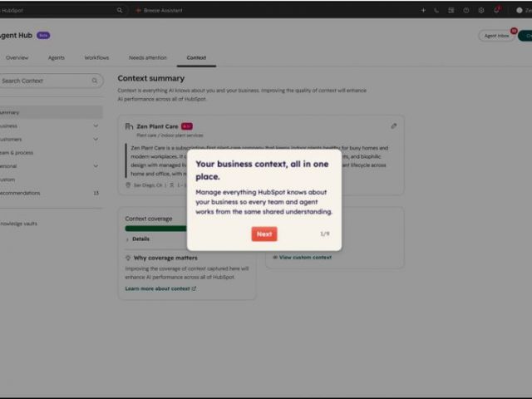Open the Learn more about context link
Image resolution: width=532 pixels, height=399 pixels.
click(160, 288)
